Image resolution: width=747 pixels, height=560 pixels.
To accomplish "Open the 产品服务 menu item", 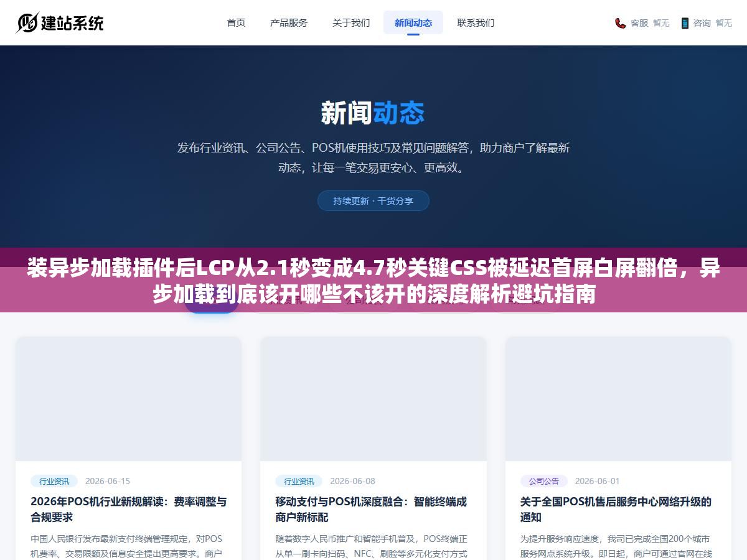I will 289,22.
